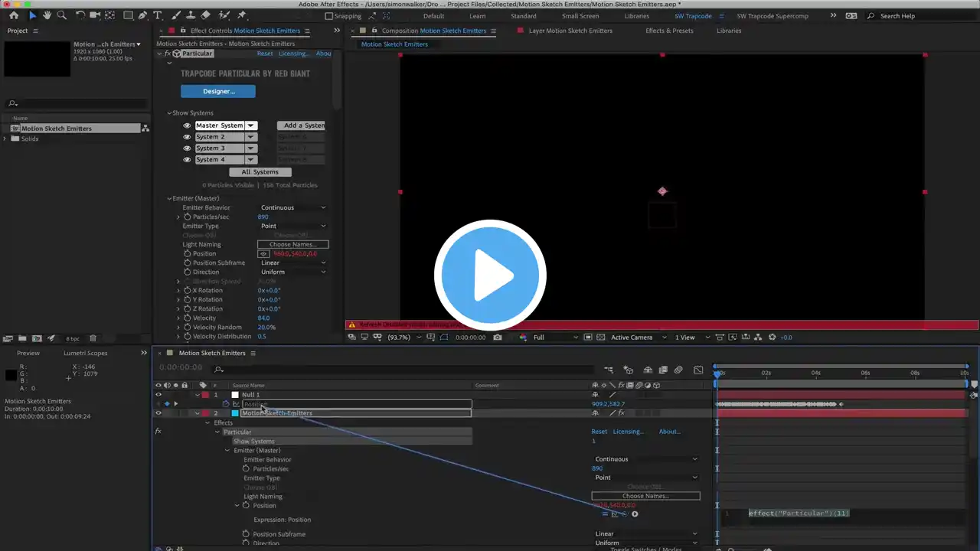
Task: Toggle visibility of Motion Sketch Emitters layer
Action: click(x=158, y=413)
